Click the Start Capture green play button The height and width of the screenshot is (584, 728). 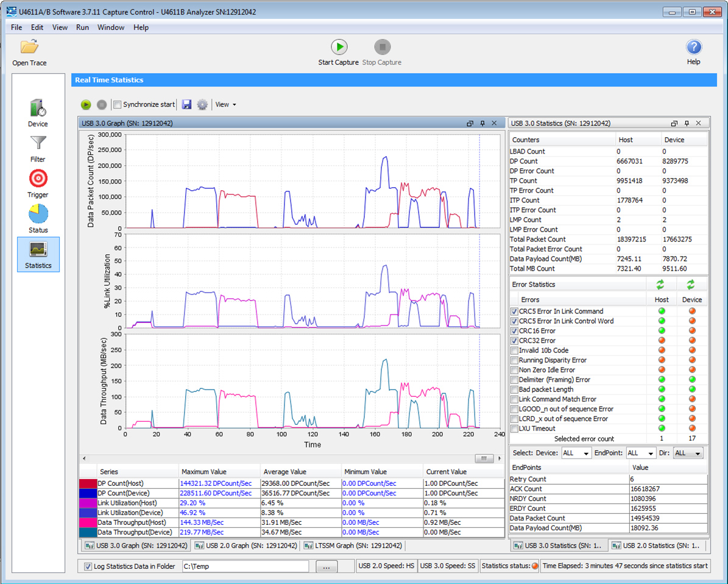[x=339, y=47]
